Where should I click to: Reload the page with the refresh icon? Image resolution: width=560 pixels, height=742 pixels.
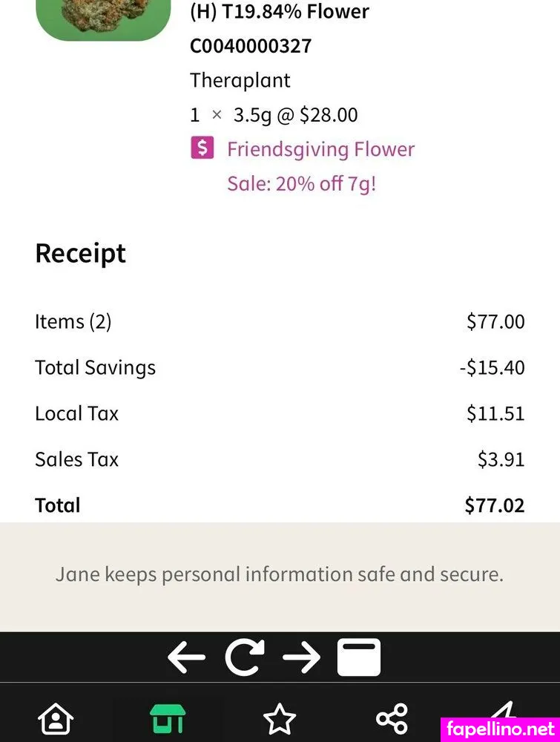pos(245,657)
